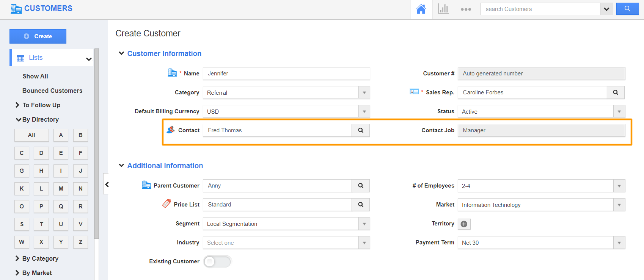Select Show All list

click(x=35, y=76)
